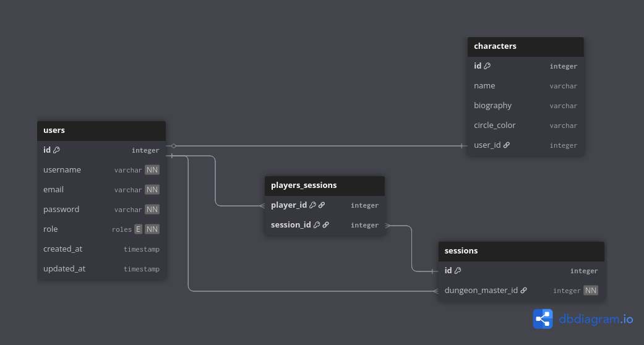
Task: Click the updated_at field name
Action: click(x=64, y=268)
